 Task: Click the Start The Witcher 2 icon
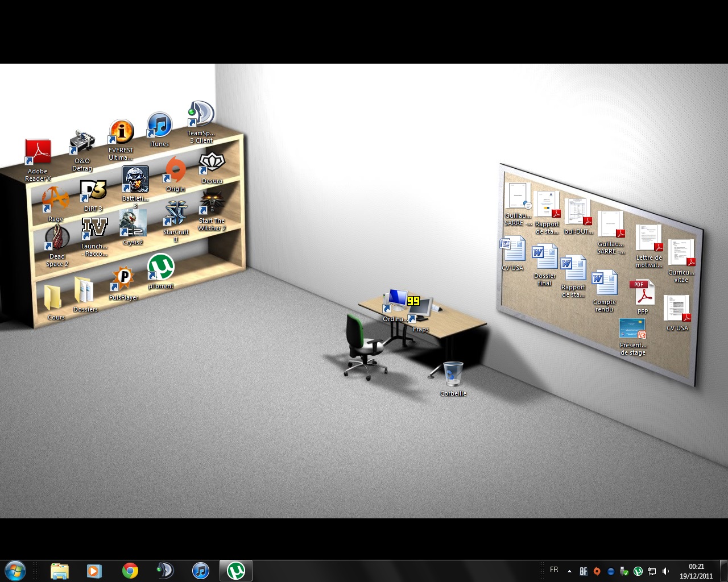[x=212, y=203]
